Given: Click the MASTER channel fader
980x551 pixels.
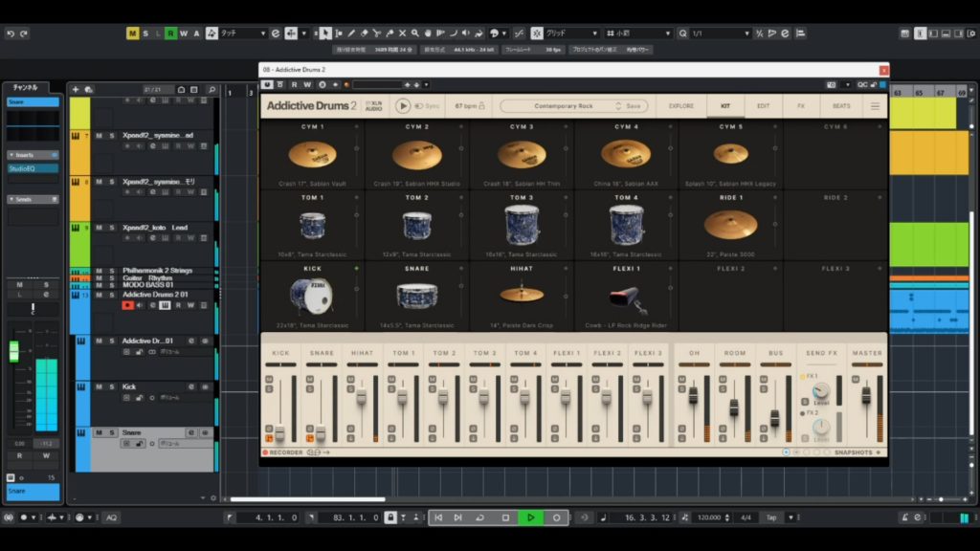Looking at the screenshot, I should 866,395.
